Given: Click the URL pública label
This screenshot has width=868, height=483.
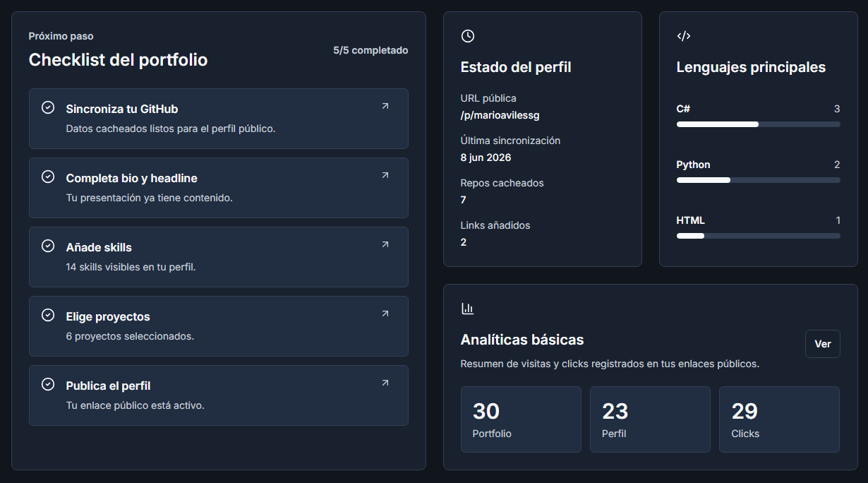Looking at the screenshot, I should (488, 98).
